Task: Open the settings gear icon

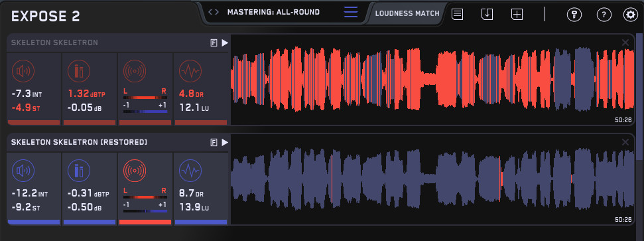Action: tap(631, 15)
